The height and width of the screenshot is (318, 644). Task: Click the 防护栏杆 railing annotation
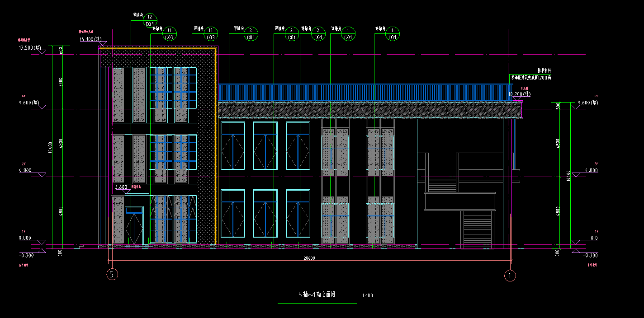(x=544, y=71)
